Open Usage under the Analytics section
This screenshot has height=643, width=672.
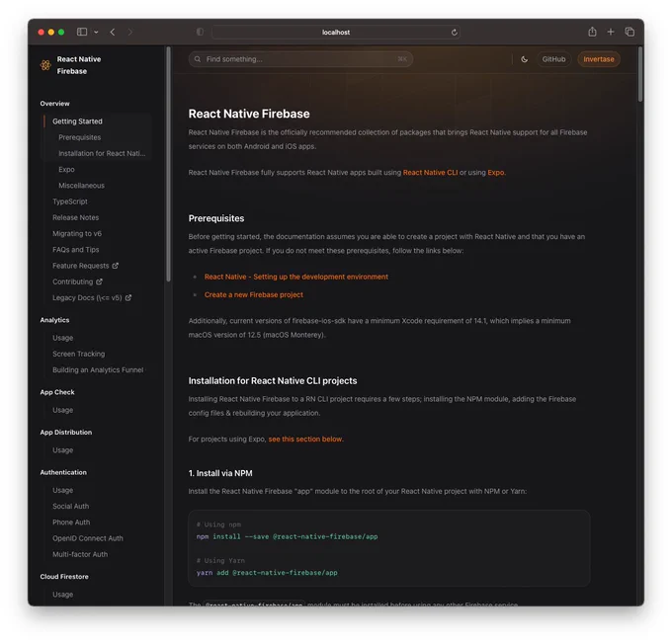pyautogui.click(x=63, y=338)
